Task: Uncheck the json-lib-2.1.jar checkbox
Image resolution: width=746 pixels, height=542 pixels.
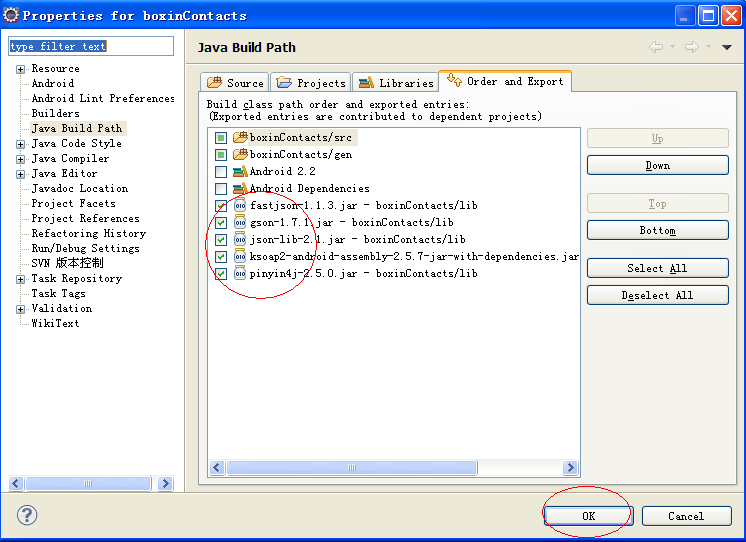Action: [221, 240]
